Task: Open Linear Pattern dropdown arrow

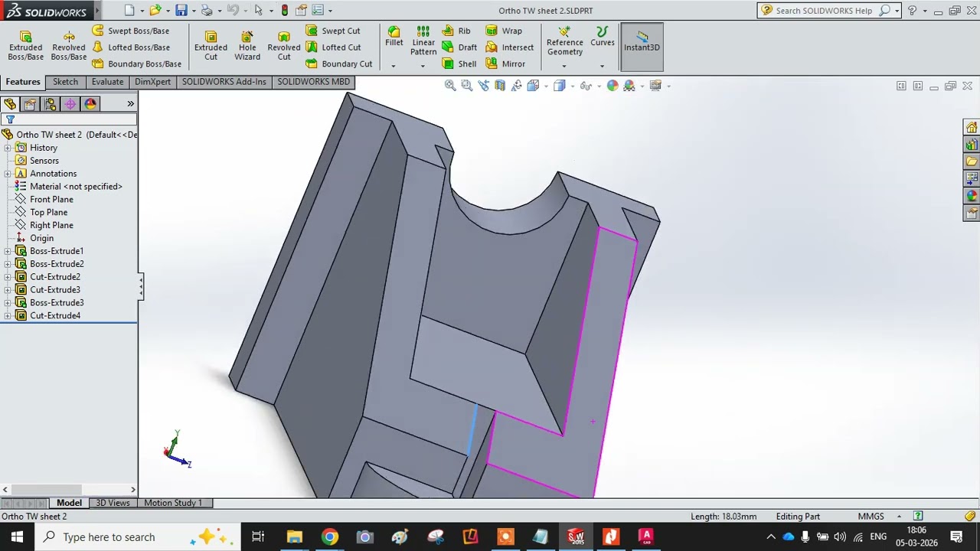Action: [x=423, y=66]
